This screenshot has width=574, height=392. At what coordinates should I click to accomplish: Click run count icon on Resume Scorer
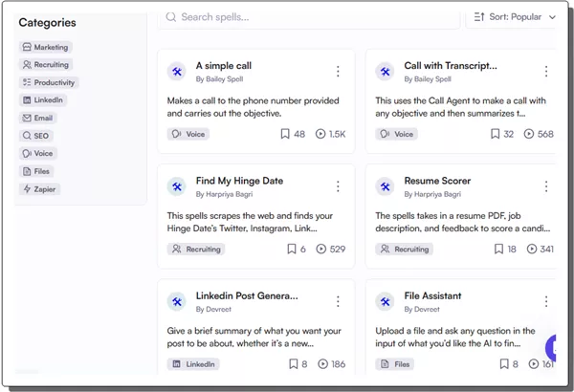(532, 250)
